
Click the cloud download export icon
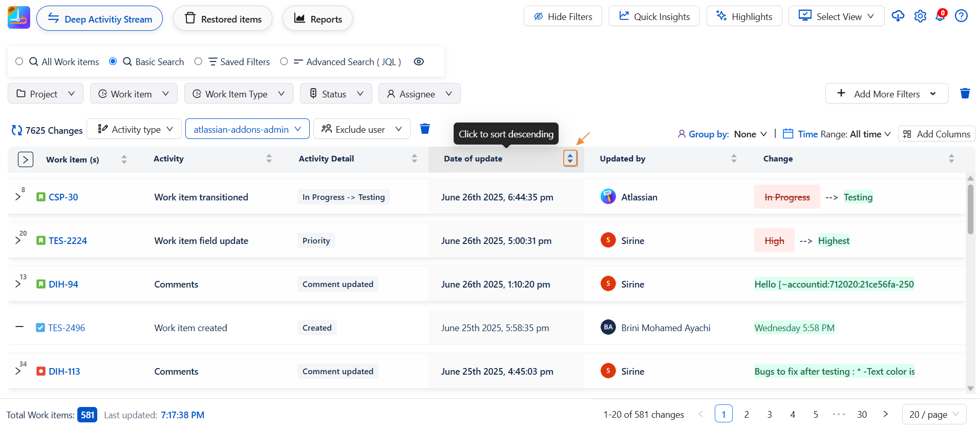(x=898, y=16)
